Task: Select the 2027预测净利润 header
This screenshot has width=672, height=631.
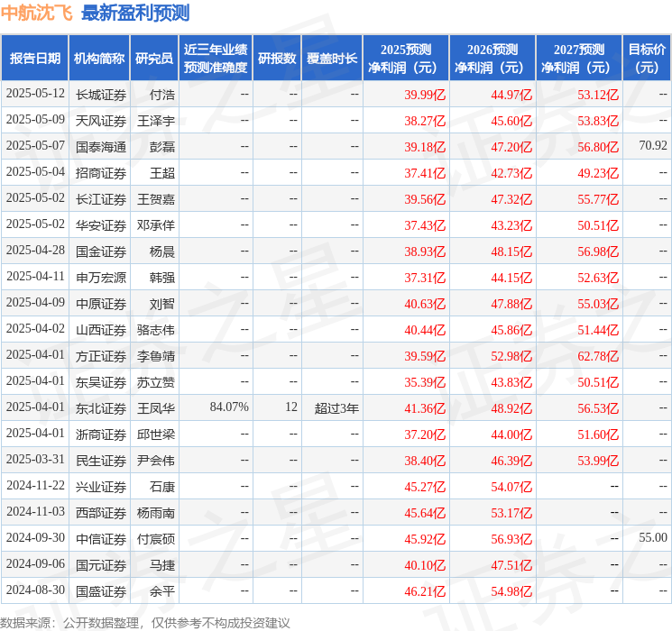Action: (579, 59)
